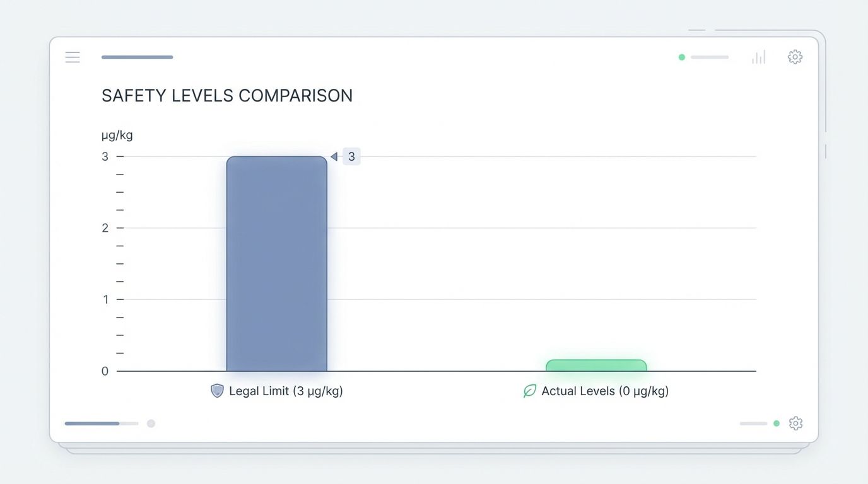Click the arrow marker pointing at value 3
Image resolution: width=868 pixels, height=484 pixels.
[x=334, y=156]
